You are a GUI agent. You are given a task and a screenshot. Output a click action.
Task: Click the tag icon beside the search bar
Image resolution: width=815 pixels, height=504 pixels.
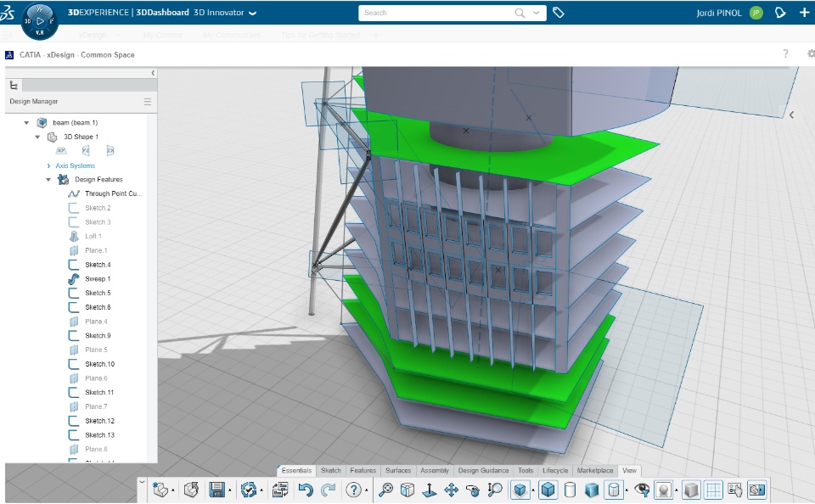[x=559, y=13]
